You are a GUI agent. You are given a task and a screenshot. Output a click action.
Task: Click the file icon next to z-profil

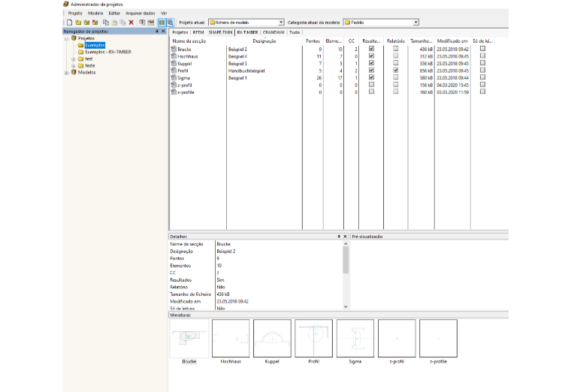[x=174, y=85]
